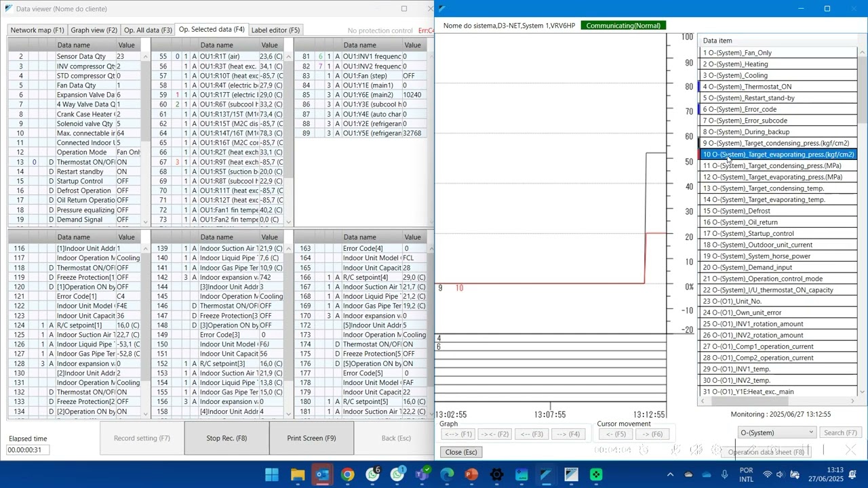The image size is (868, 488).
Task: Select data item 4 O-(System)_Thermostat_ON
Action: click(x=778, y=87)
